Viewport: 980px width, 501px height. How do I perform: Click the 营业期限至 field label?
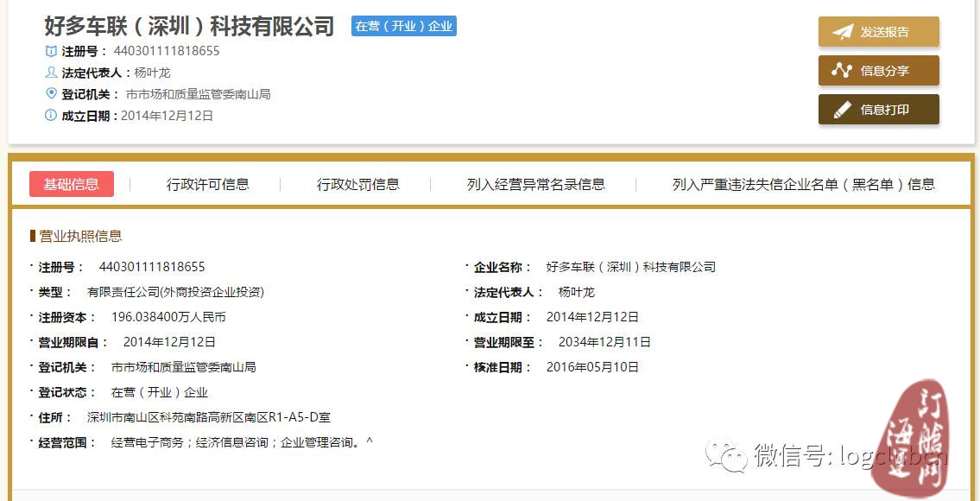(509, 342)
